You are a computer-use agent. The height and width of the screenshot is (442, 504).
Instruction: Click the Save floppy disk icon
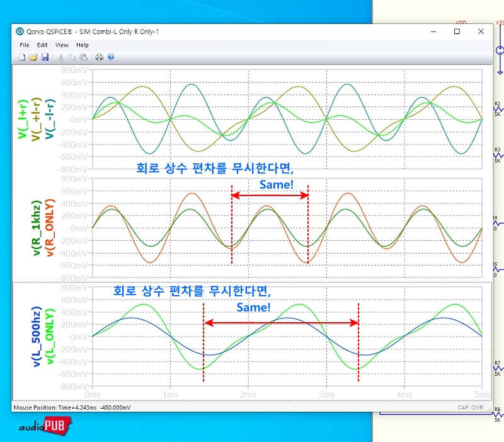(45, 57)
